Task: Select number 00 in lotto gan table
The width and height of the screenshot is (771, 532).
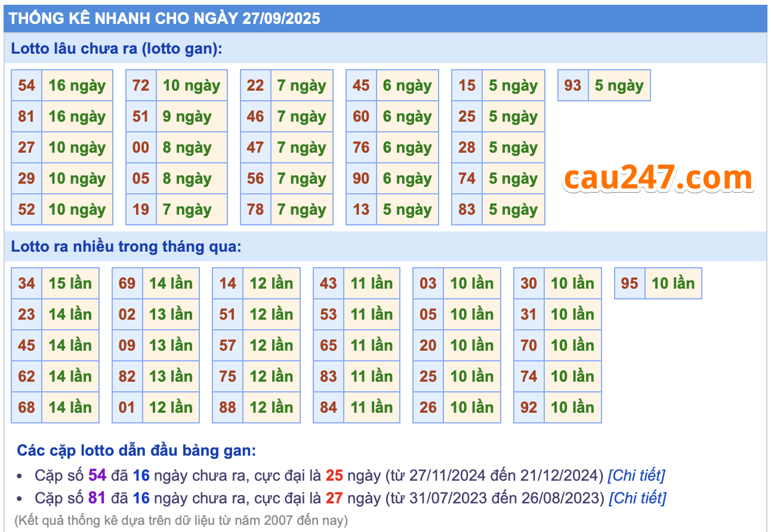Action: (141, 148)
